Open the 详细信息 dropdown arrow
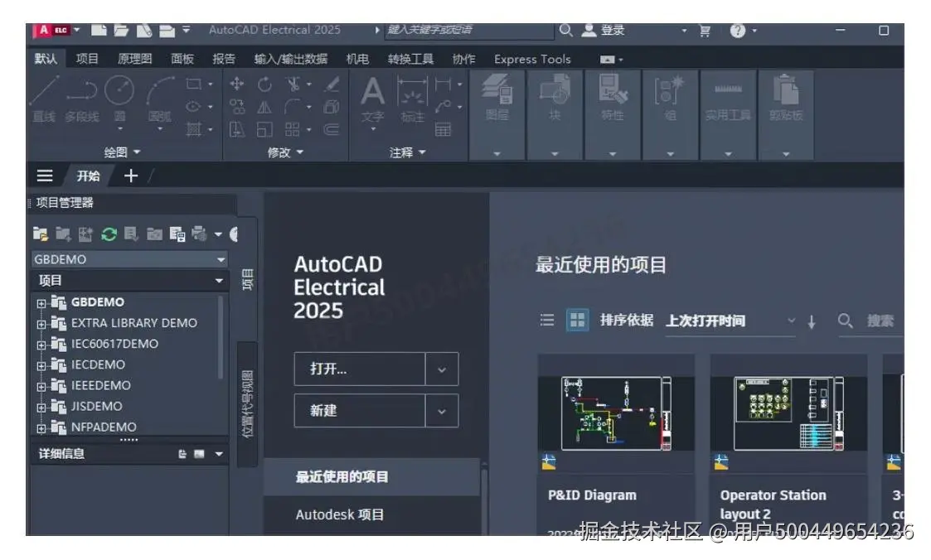Viewport: 931px width, 560px height. (219, 455)
